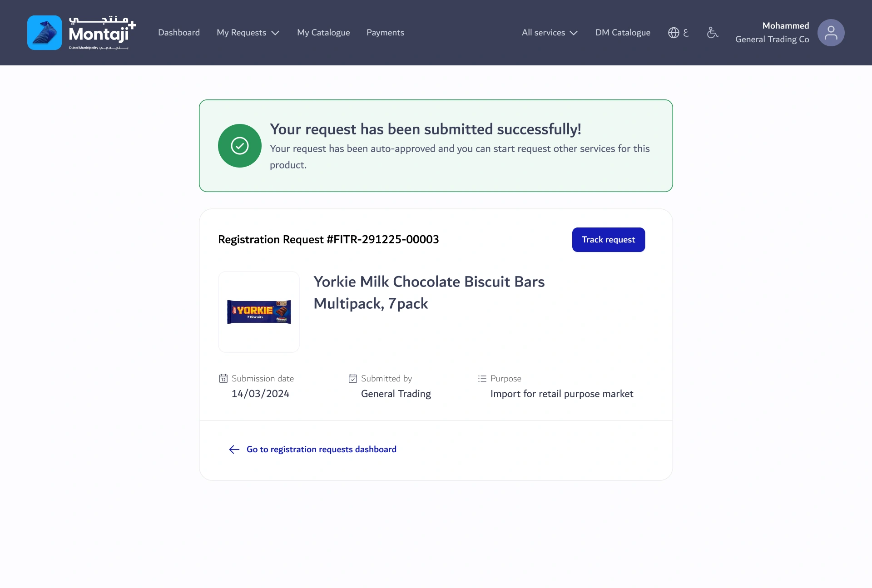Click the green success checkmark icon
872x588 pixels.
tap(240, 146)
